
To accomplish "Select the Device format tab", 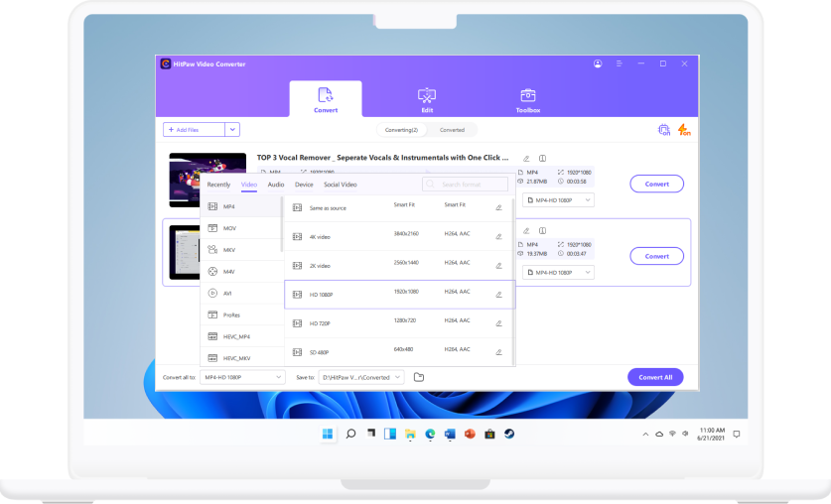I will [x=304, y=185].
